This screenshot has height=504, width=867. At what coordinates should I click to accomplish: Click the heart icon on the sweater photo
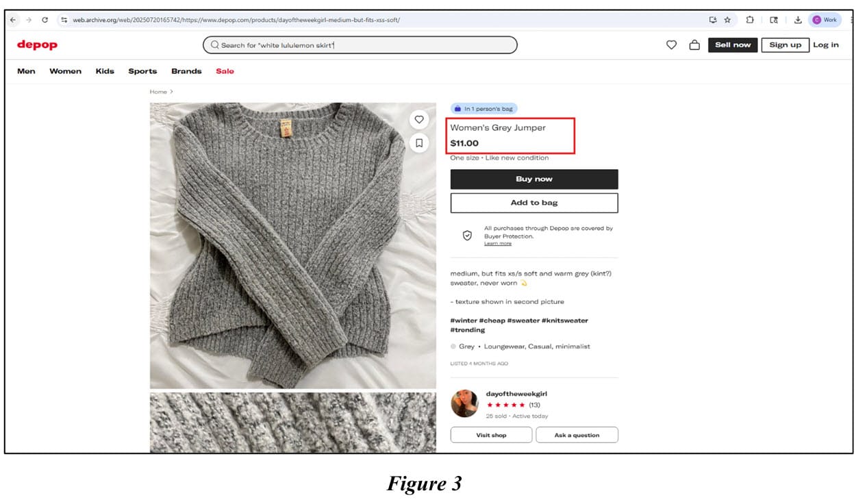point(419,120)
